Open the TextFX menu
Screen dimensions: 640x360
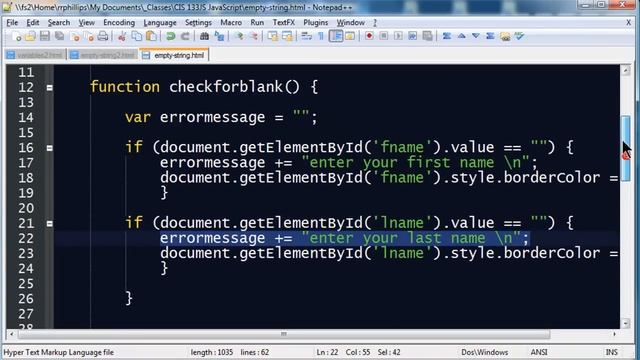(284, 22)
